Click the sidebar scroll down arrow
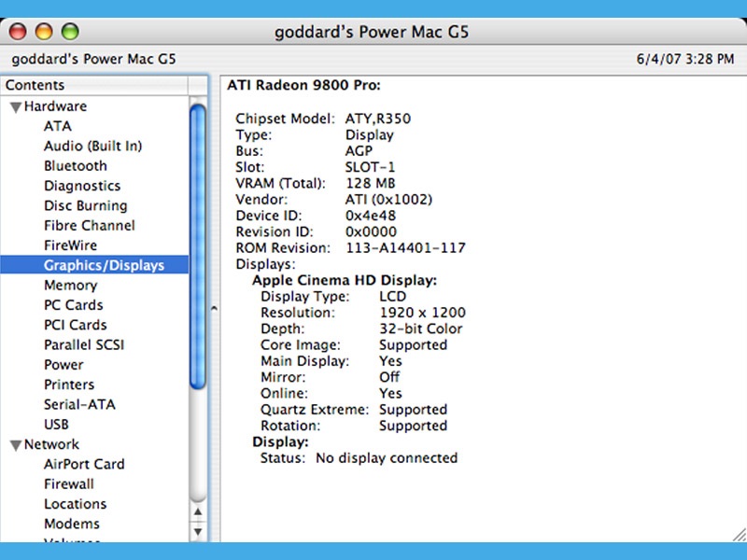This screenshot has height=560, width=747. click(x=198, y=532)
